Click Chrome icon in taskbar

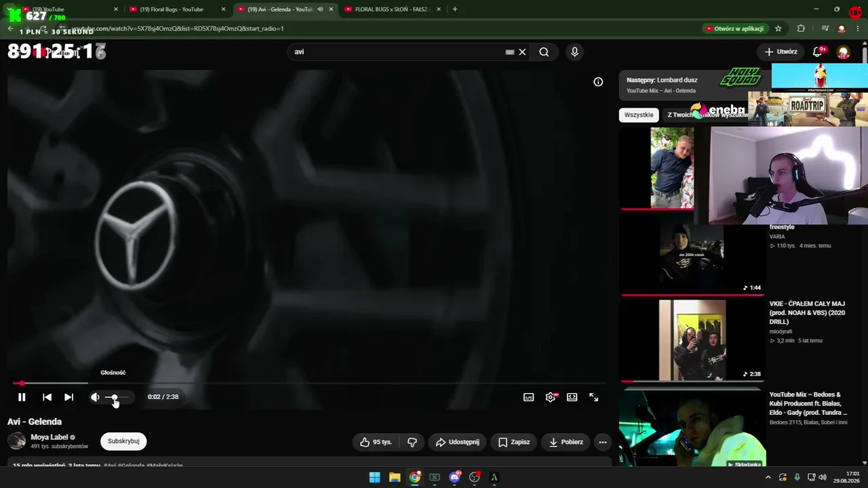[415, 477]
